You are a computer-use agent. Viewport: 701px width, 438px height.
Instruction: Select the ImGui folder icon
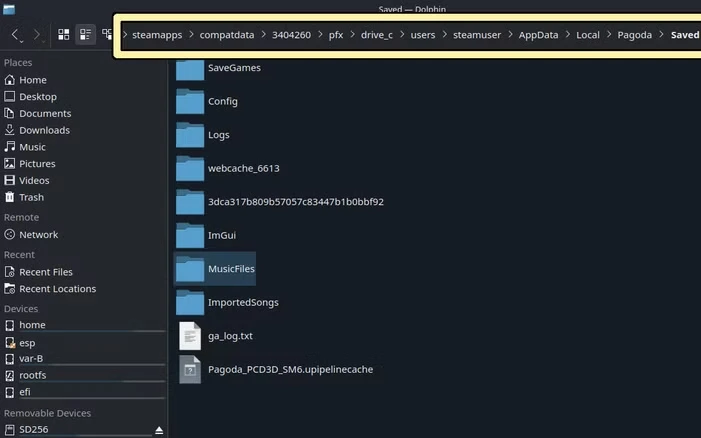click(190, 236)
